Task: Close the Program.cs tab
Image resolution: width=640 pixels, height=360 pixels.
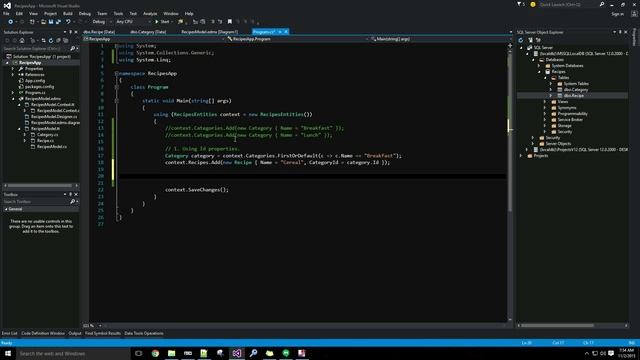Action: point(286,32)
